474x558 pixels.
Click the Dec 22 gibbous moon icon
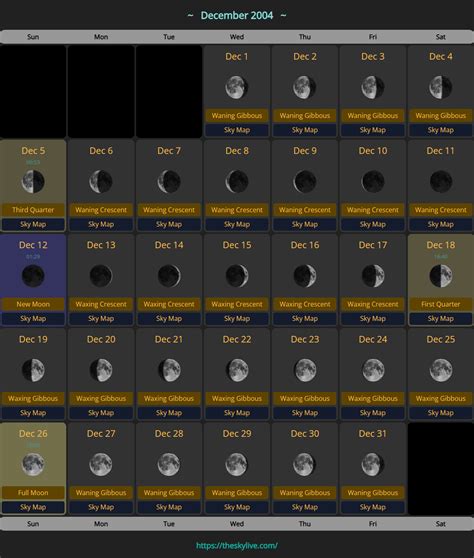(x=237, y=370)
